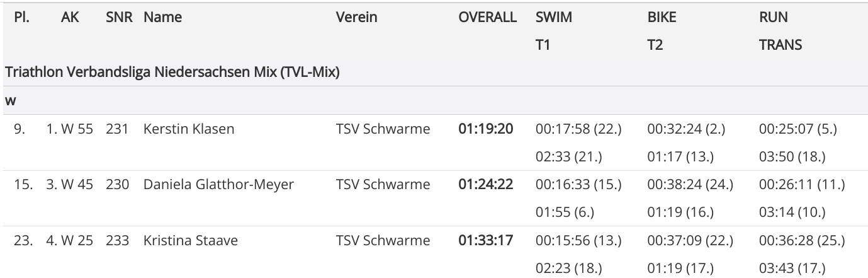Click the TRANS sub-header
This screenshot has height=278, width=868.
[780, 45]
